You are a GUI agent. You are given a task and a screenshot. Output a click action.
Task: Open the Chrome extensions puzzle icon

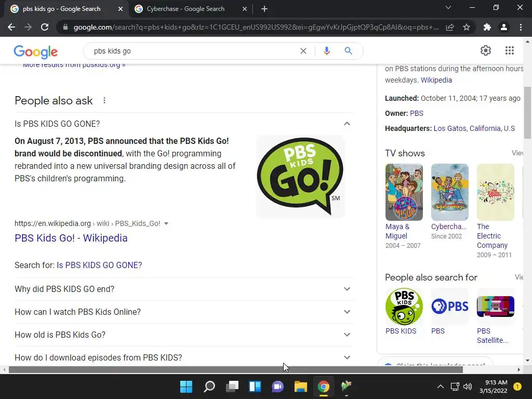pyautogui.click(x=487, y=27)
